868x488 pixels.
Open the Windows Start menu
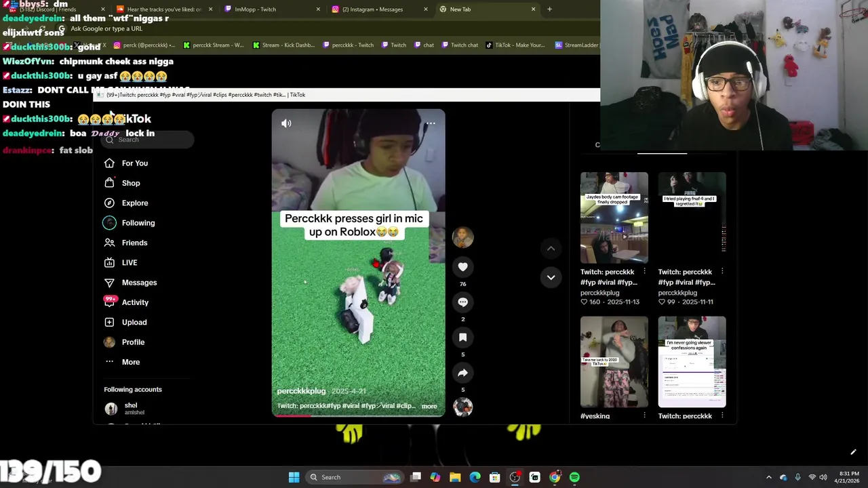coord(294,477)
